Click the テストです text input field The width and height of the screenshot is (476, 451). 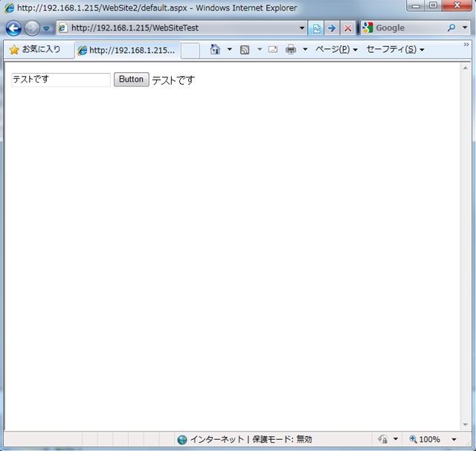click(61, 80)
